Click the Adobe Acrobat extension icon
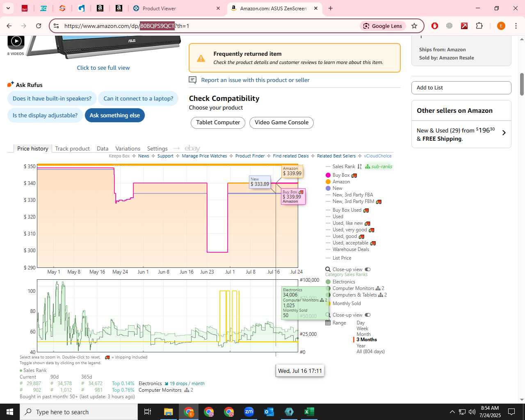 point(464,26)
